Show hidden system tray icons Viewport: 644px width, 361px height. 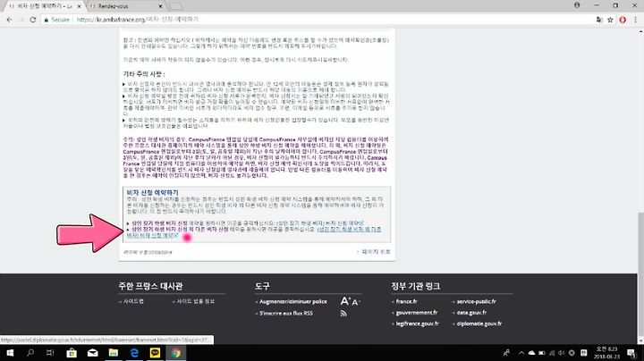[x=521, y=353]
